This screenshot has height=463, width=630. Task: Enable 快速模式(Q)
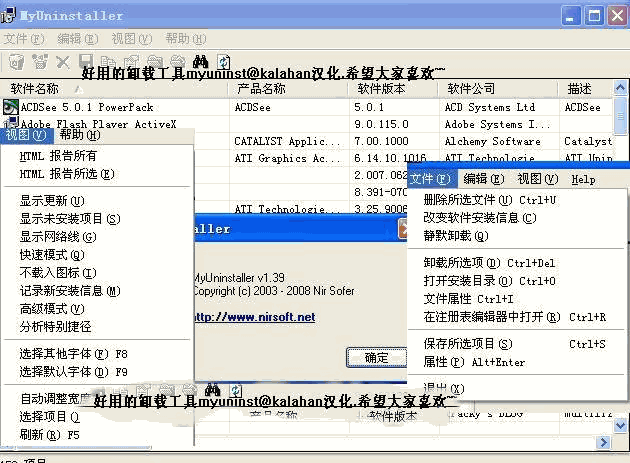(x=52, y=255)
